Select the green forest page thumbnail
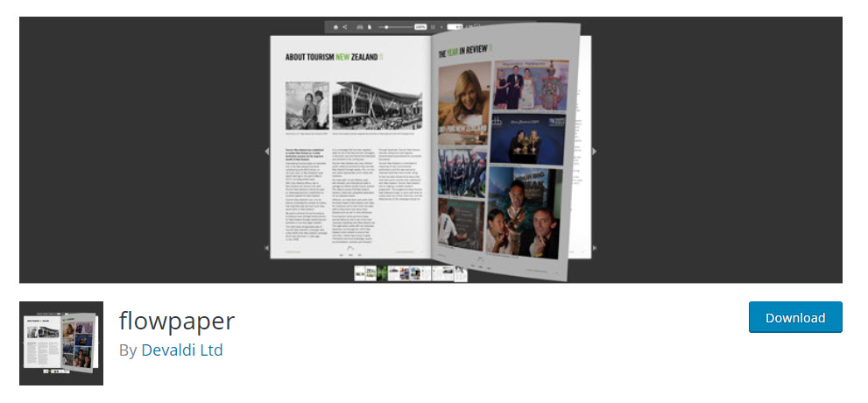Image resolution: width=868 pixels, height=403 pixels. [x=382, y=273]
